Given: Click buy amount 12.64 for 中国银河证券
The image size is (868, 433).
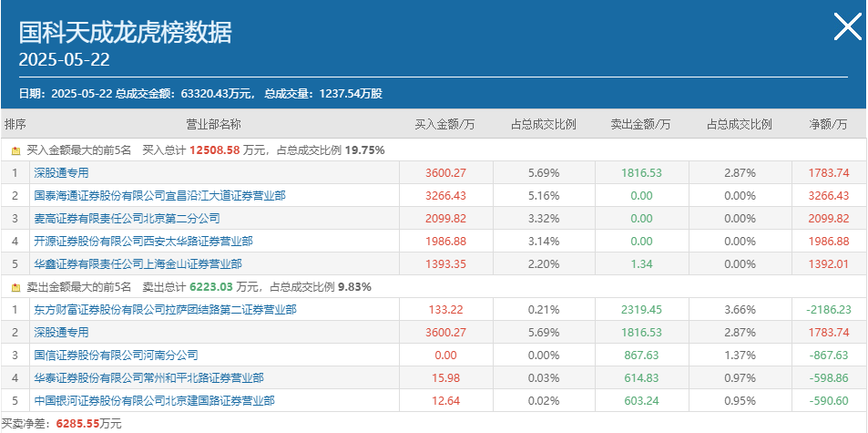Looking at the screenshot, I should tap(445, 401).
